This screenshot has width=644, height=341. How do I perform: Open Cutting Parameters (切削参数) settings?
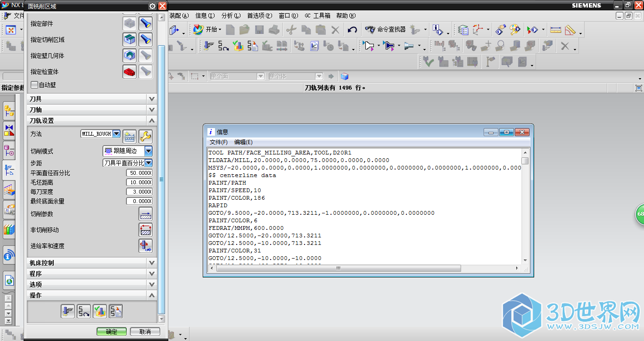point(145,214)
